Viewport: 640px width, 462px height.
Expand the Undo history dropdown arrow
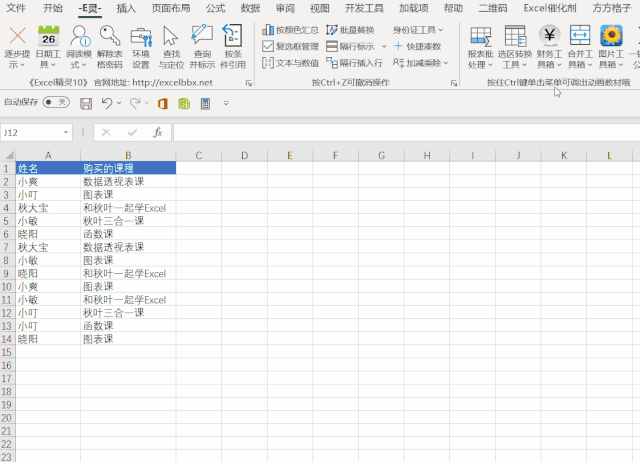coord(119,103)
